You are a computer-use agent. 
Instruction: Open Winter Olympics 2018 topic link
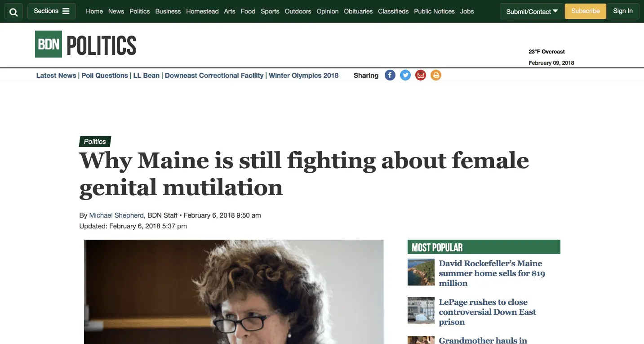(303, 76)
